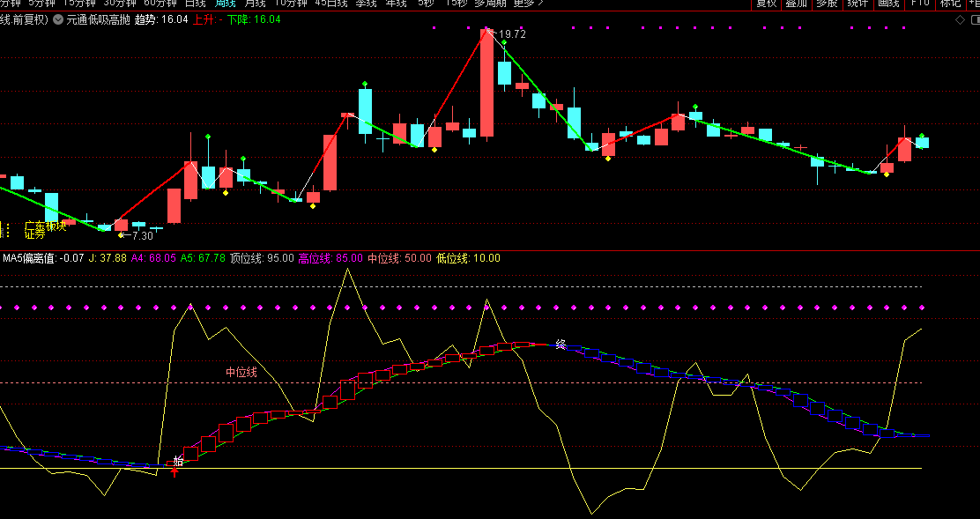Click the 标记 mark button
This screenshot has height=519, width=980.
(x=951, y=4)
